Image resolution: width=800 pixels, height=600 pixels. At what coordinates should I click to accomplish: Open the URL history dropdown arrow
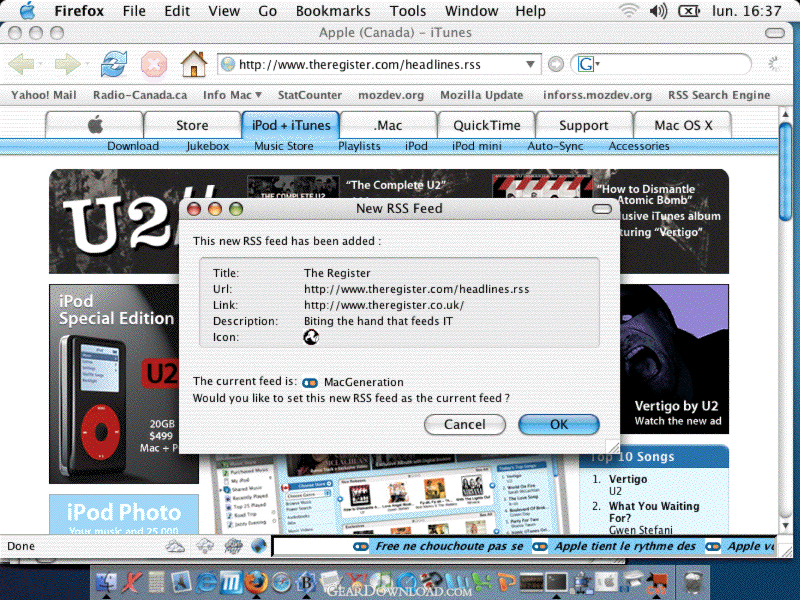[x=530, y=64]
